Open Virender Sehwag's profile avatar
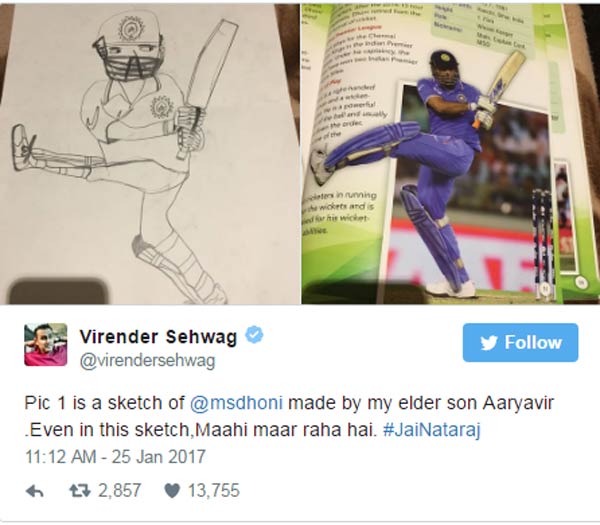600x525 pixels. tap(46, 344)
